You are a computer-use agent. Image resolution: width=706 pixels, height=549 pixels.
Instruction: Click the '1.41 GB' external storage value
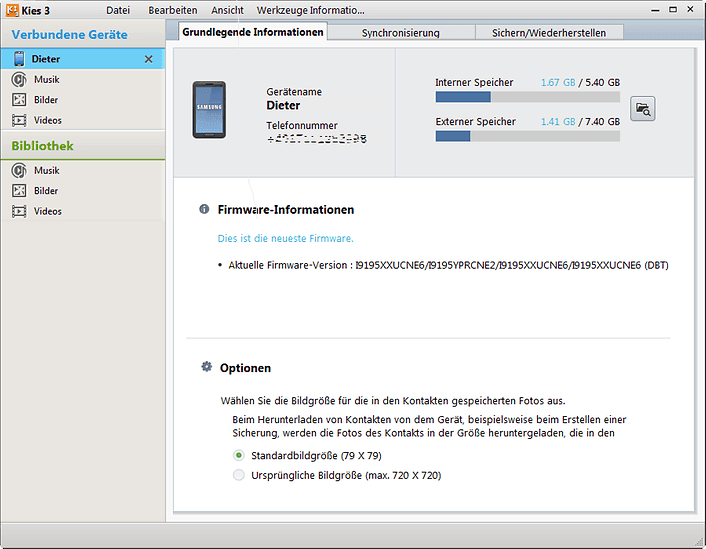(x=558, y=122)
